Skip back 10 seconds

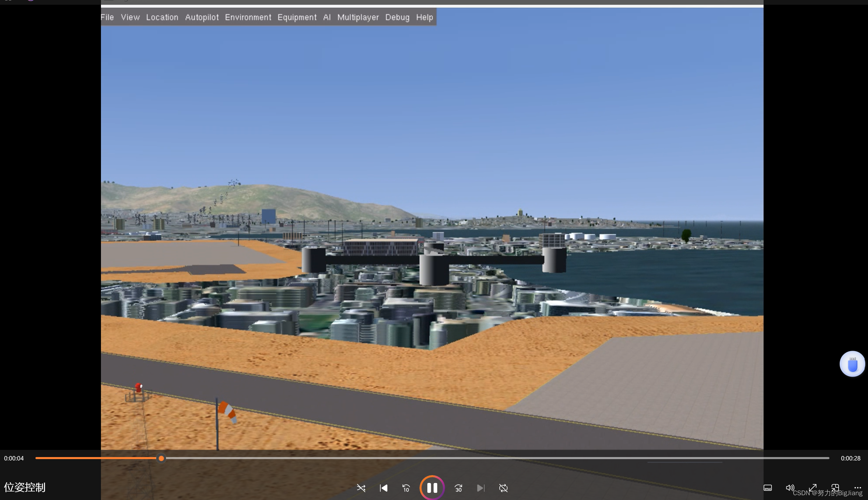pos(406,488)
